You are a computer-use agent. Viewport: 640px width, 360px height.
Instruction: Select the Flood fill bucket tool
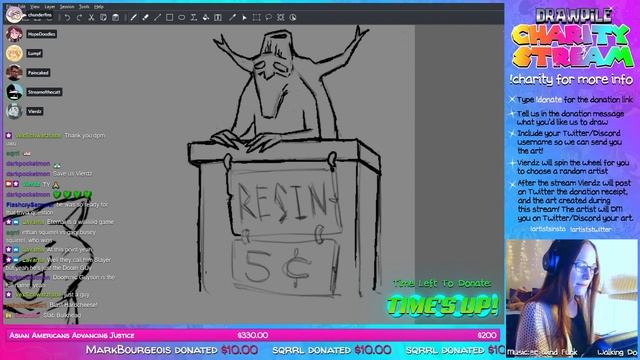point(206,18)
